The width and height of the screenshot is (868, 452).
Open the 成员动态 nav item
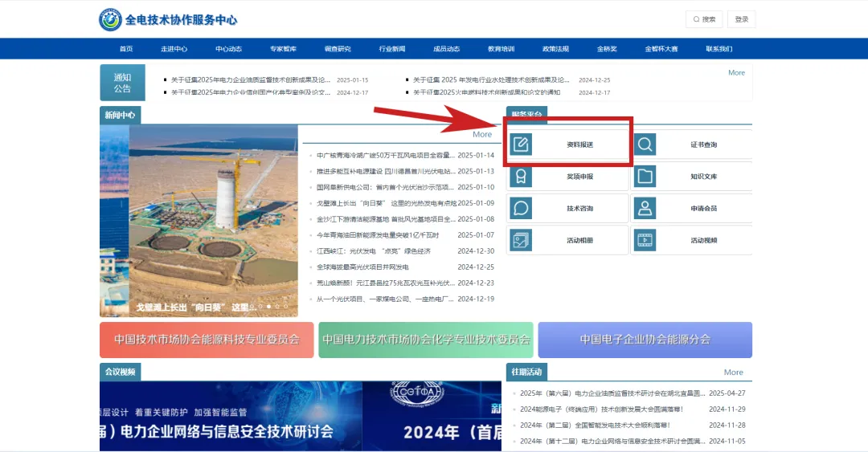pyautogui.click(x=446, y=49)
